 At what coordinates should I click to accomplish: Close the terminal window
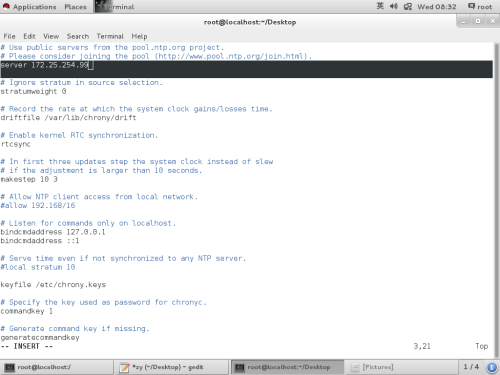tap(492, 21)
